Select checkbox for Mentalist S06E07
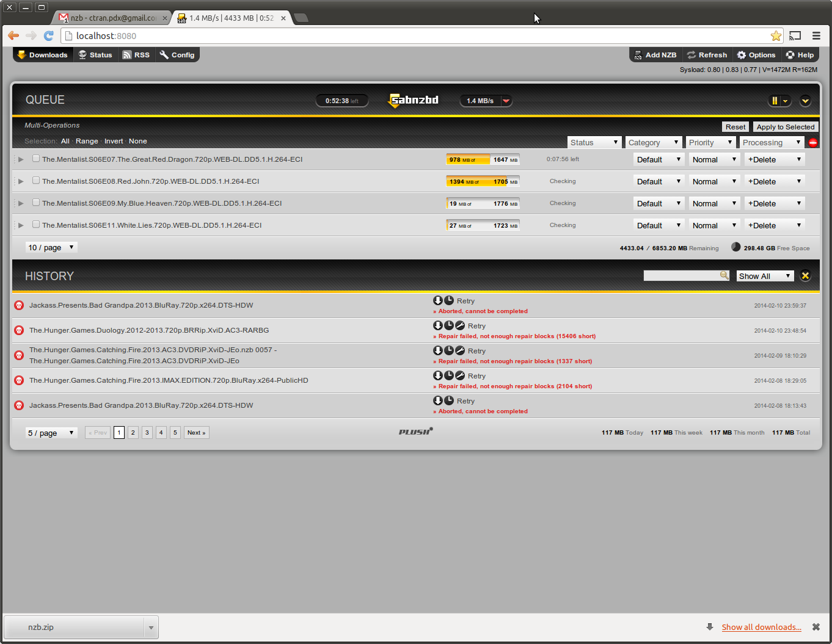 click(36, 158)
